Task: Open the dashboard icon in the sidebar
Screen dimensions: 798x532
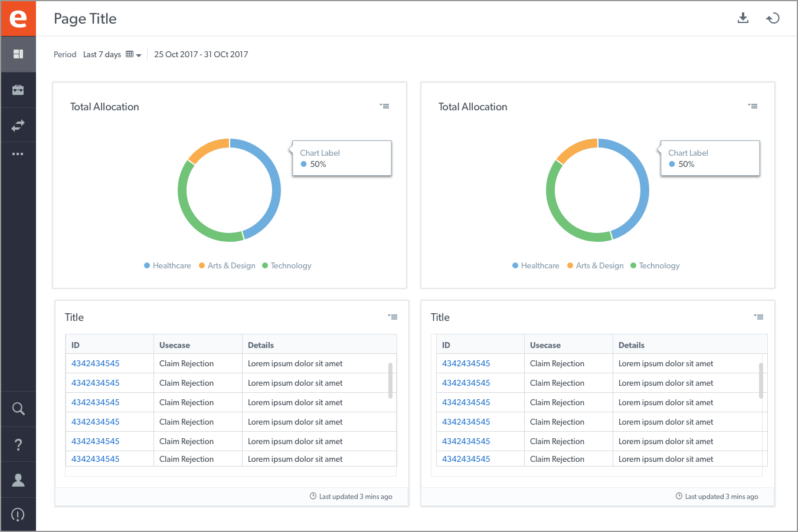Action: point(18,54)
